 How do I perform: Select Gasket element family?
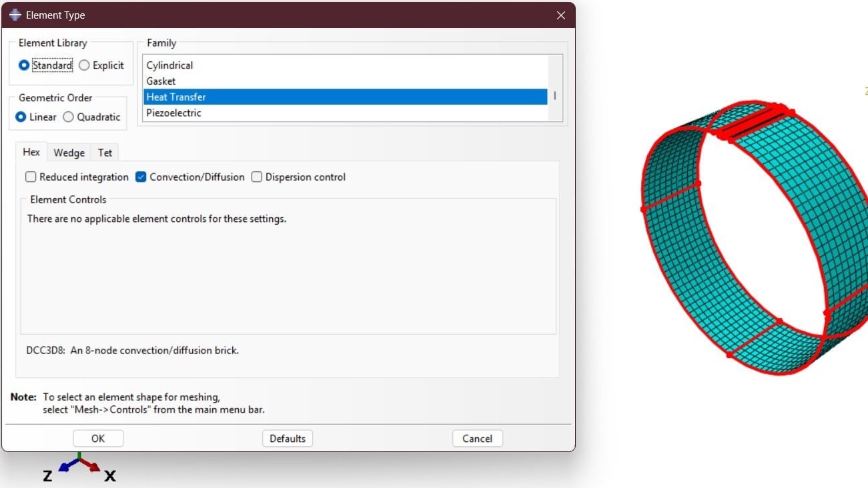(161, 81)
